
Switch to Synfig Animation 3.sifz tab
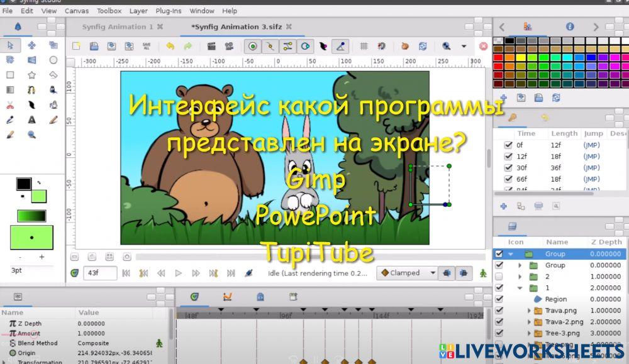pos(237,27)
